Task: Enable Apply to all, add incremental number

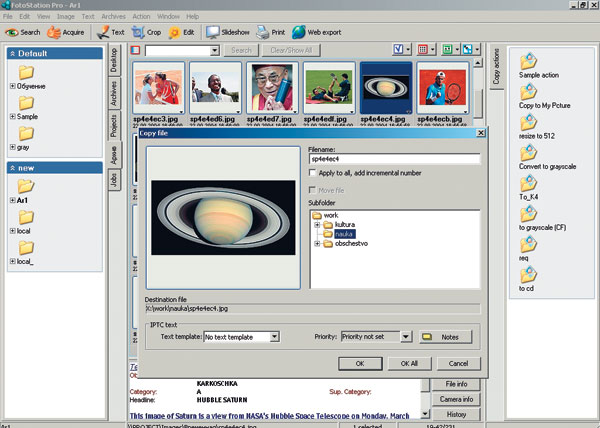Action: (x=314, y=173)
